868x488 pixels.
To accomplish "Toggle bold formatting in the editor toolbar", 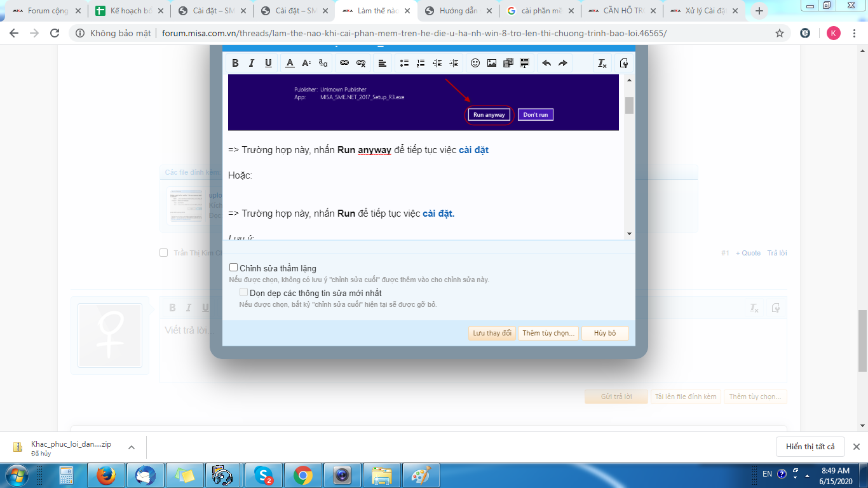I will (235, 63).
